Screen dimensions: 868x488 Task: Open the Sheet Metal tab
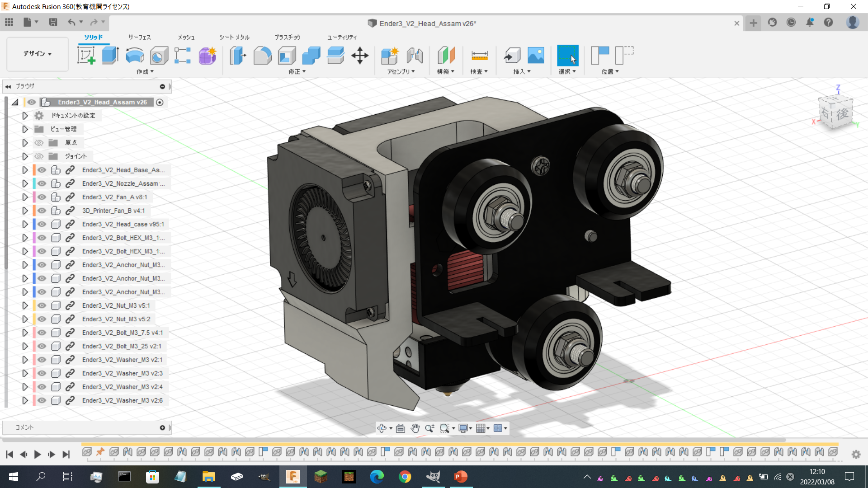coord(234,37)
